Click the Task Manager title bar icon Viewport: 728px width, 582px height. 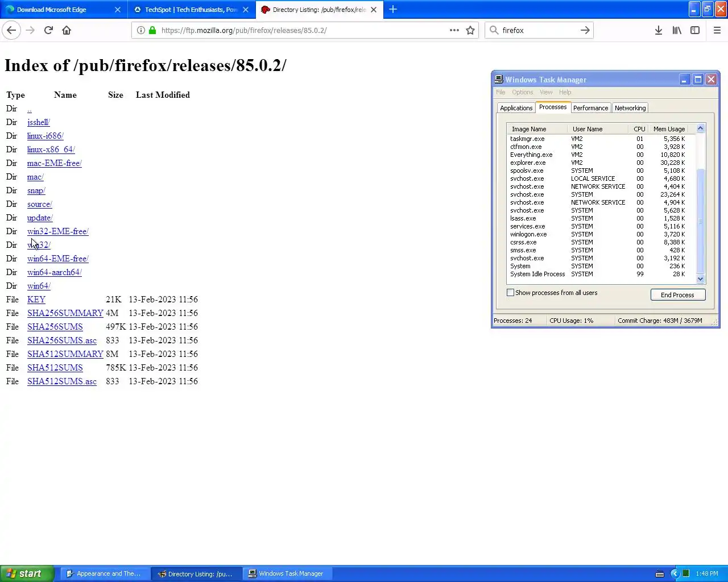(499, 80)
